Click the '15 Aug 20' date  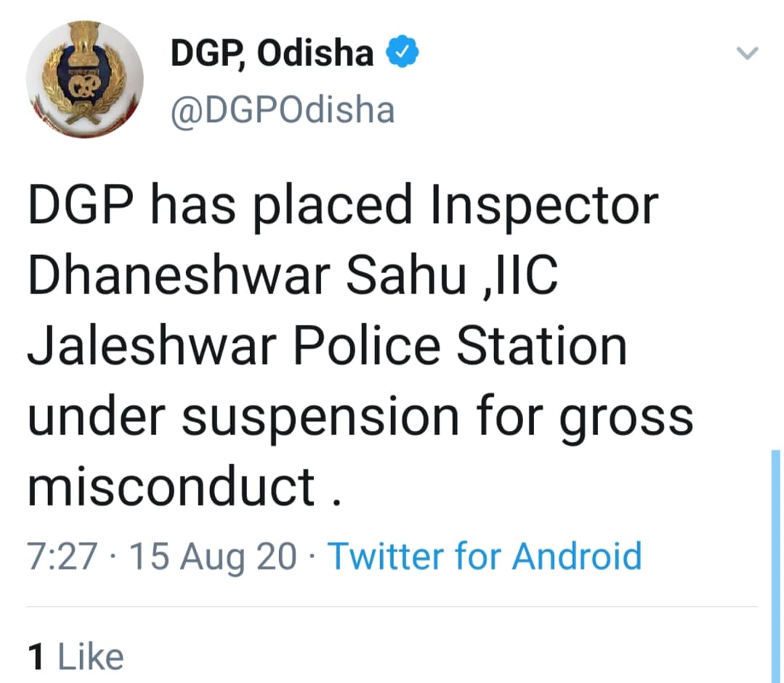tap(214, 557)
